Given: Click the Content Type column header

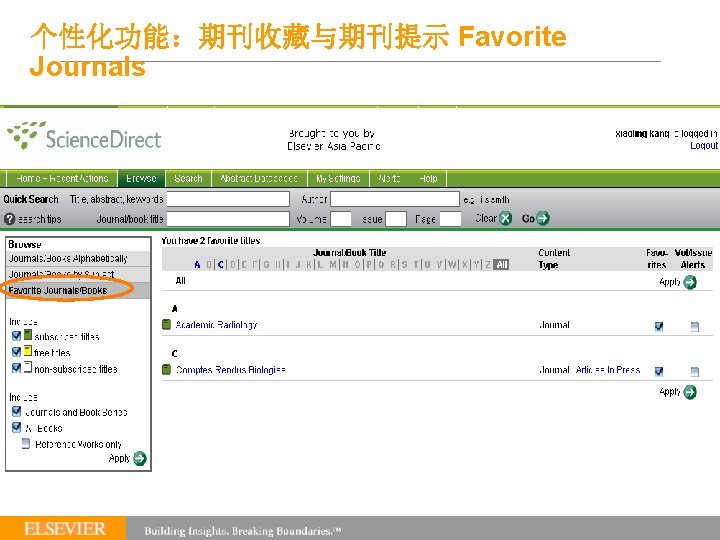Looking at the screenshot, I should point(554,259).
